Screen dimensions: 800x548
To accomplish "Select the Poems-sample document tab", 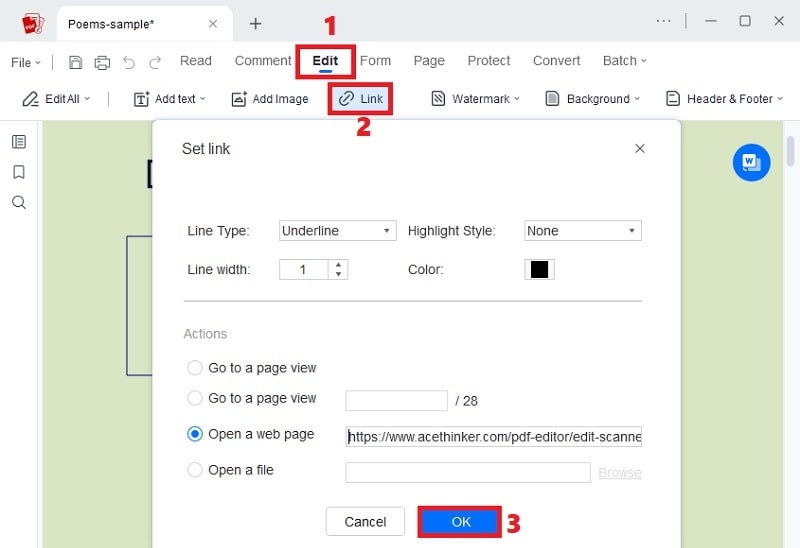I will tap(144, 24).
